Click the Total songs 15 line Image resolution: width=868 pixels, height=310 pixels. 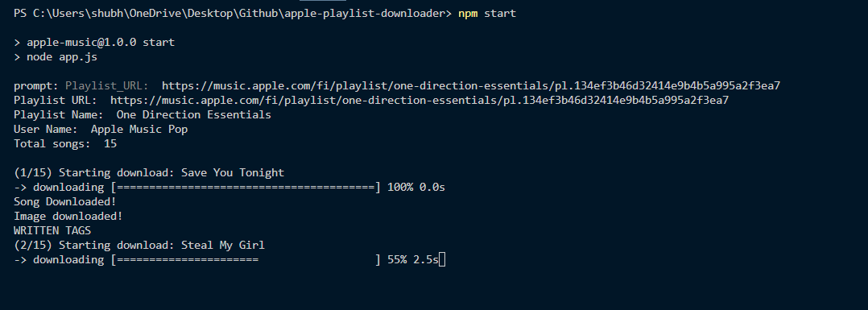[x=65, y=144]
